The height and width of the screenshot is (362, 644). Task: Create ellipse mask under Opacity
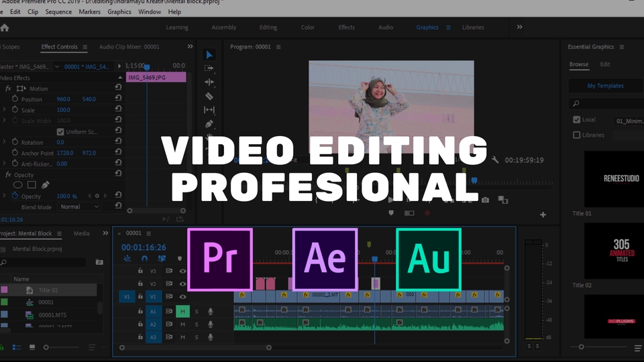[x=18, y=185]
